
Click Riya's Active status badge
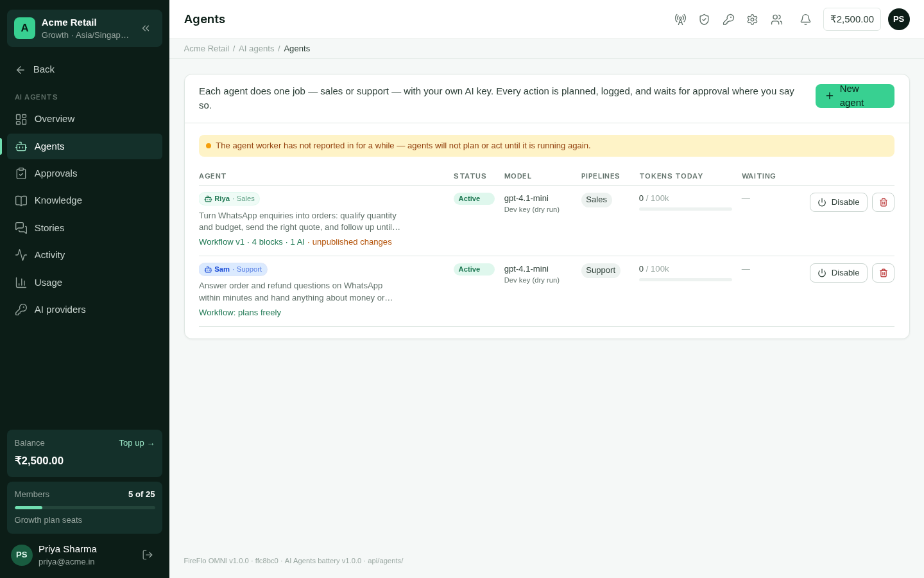click(x=474, y=199)
